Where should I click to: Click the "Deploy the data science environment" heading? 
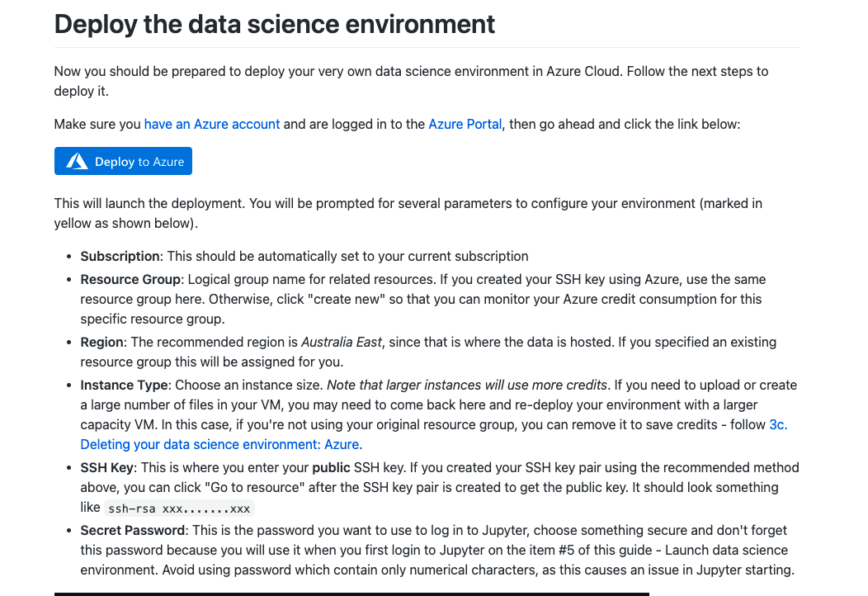tap(275, 24)
